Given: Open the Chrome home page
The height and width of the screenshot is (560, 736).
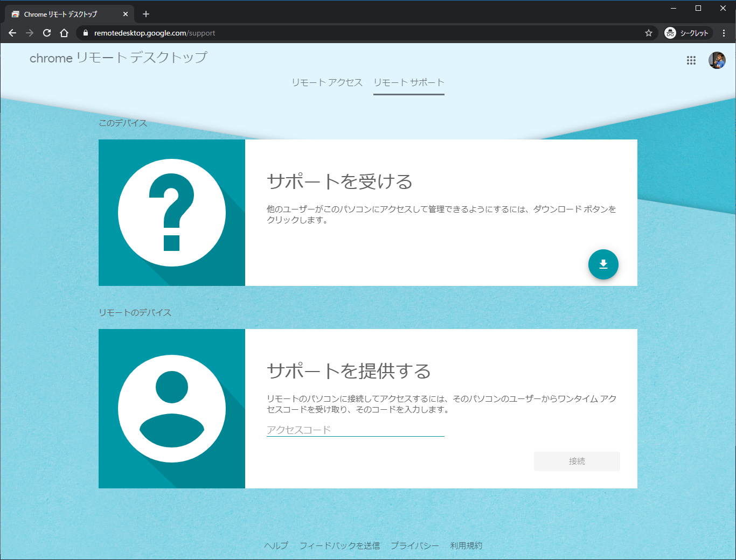Looking at the screenshot, I should [x=64, y=33].
